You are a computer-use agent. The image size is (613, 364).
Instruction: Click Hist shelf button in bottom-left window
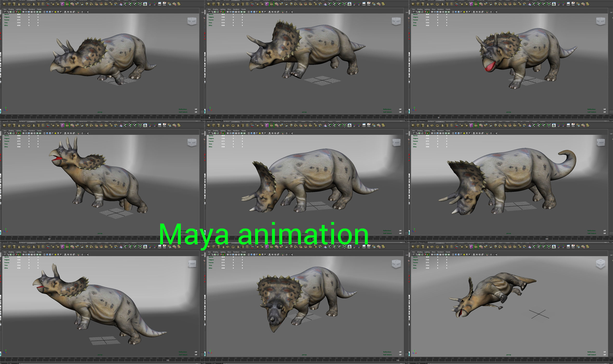coord(164,246)
